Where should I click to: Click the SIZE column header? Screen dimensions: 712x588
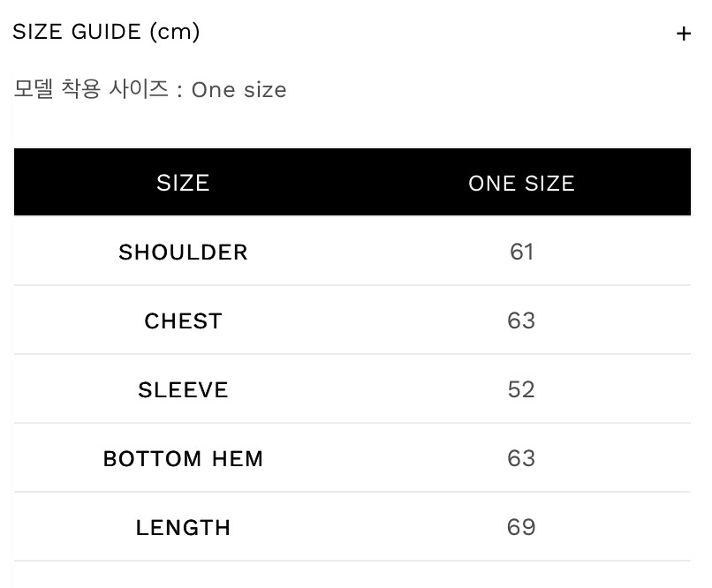tap(183, 183)
